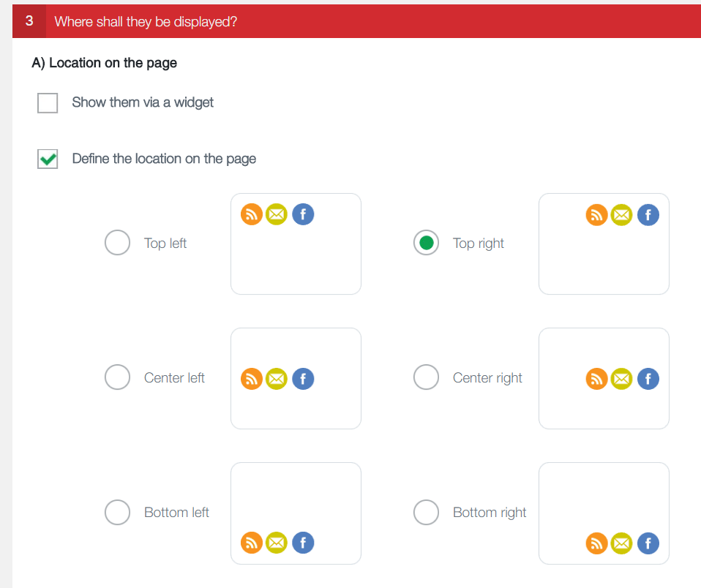The width and height of the screenshot is (701, 588).
Task: Click email icon in Center left preview
Action: click(277, 379)
